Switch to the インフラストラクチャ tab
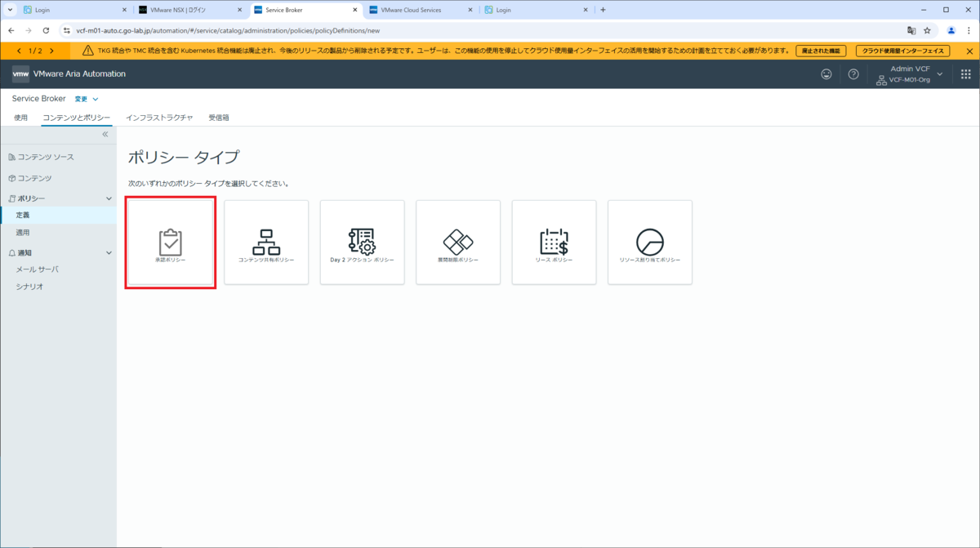This screenshot has width=980, height=548. (159, 118)
